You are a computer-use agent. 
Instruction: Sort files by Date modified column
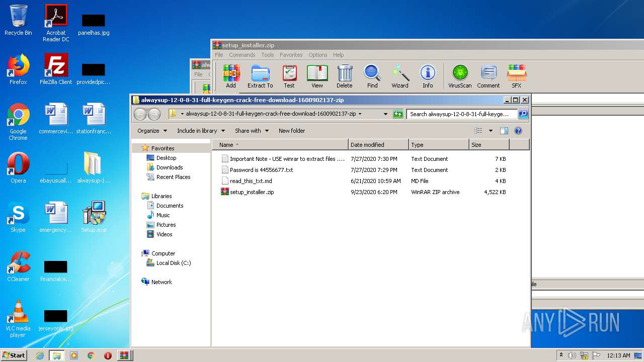click(378, 145)
